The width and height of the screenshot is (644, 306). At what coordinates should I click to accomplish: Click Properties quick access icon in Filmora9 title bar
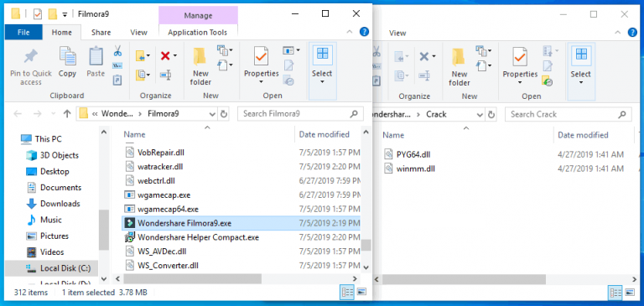pyautogui.click(x=38, y=14)
